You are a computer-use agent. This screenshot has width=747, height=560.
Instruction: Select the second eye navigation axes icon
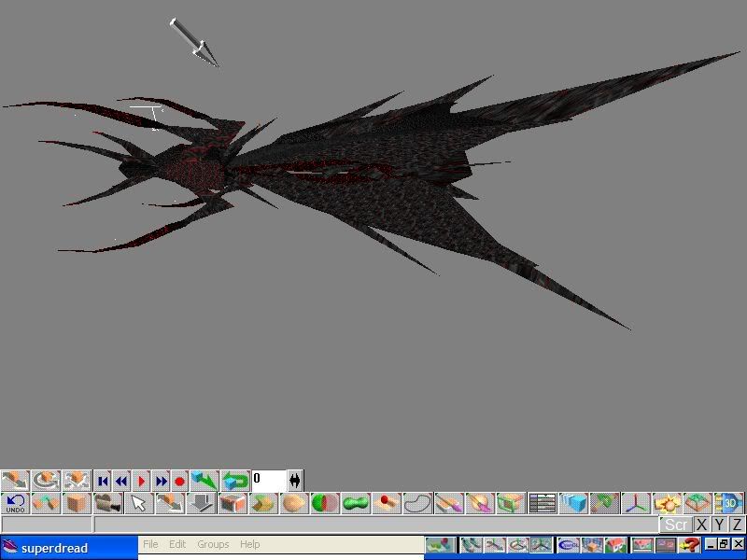point(495,545)
